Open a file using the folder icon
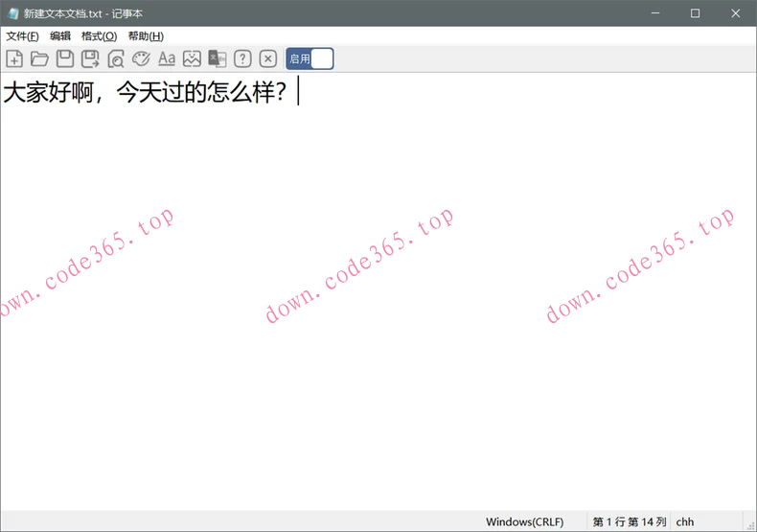This screenshot has height=532, width=757. point(39,58)
